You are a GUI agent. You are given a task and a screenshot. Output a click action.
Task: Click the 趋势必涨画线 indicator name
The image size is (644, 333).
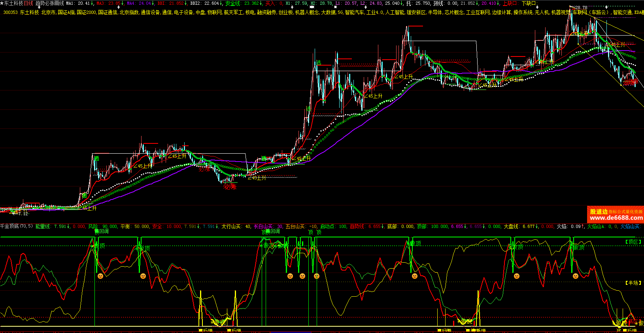49,3
